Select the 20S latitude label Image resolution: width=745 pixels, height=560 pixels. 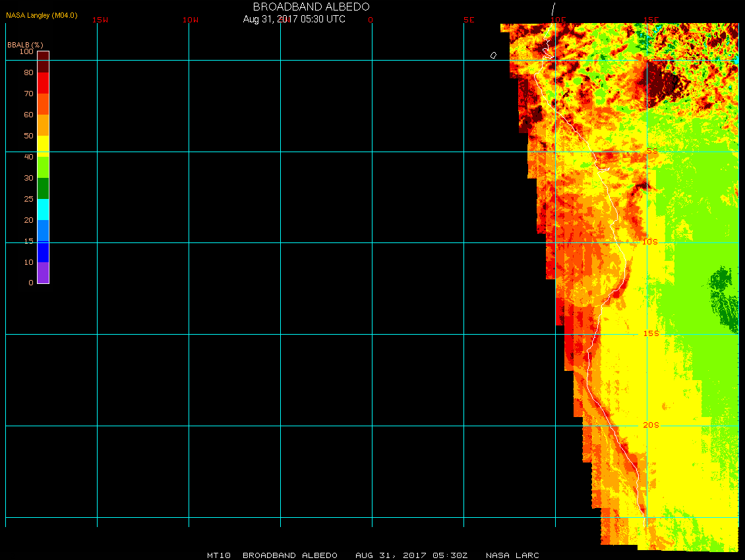651,426
